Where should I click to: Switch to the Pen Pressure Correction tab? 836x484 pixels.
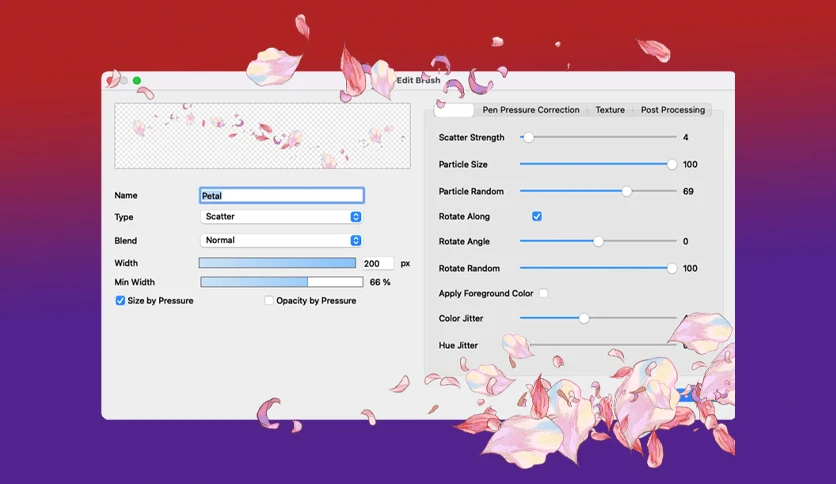tap(530, 110)
